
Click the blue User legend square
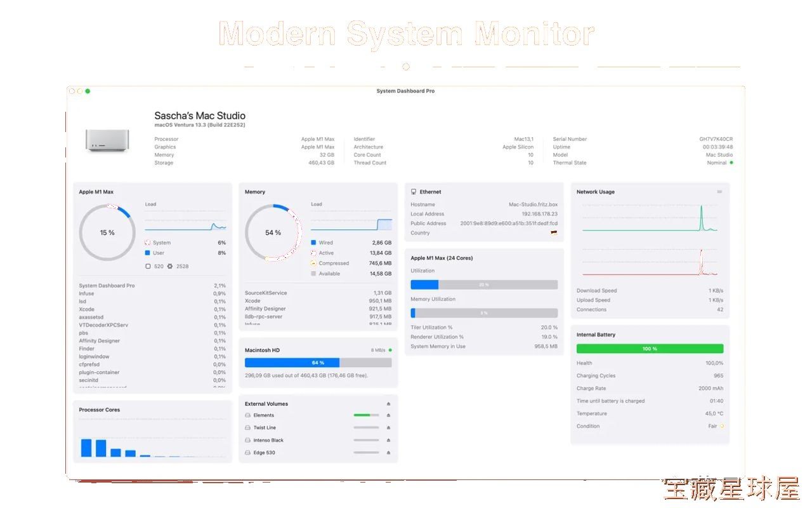click(148, 253)
